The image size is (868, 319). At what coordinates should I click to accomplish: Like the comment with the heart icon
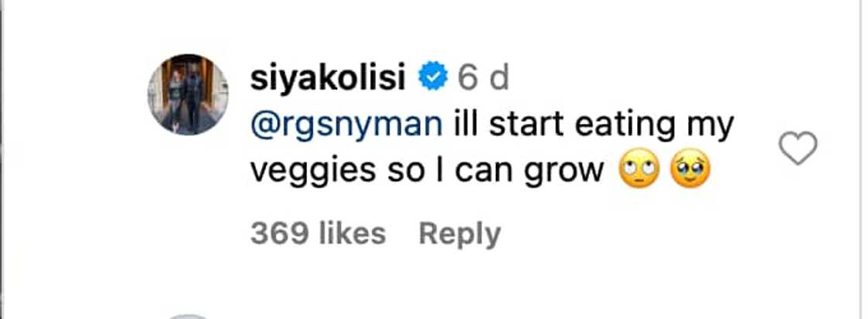coord(797,148)
